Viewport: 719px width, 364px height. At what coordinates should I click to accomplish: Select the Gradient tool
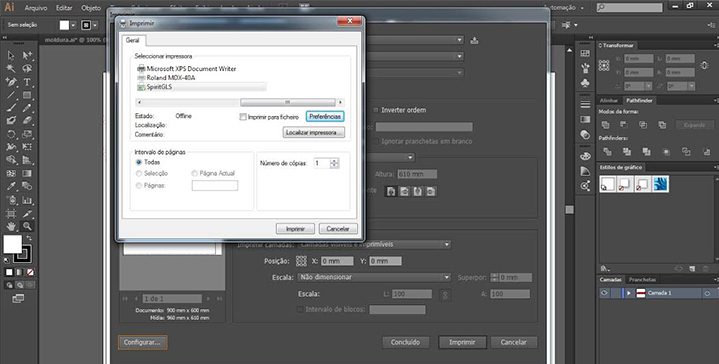pyautogui.click(x=27, y=174)
